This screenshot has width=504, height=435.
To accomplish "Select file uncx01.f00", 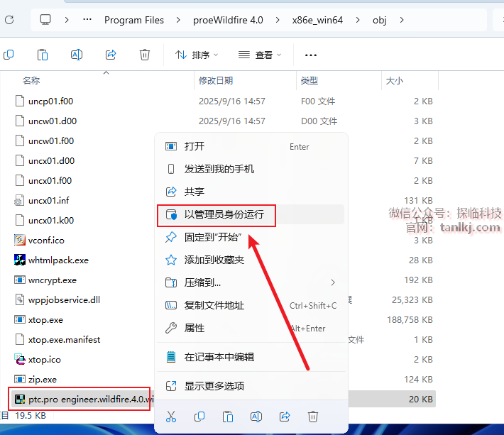I will click(x=50, y=180).
